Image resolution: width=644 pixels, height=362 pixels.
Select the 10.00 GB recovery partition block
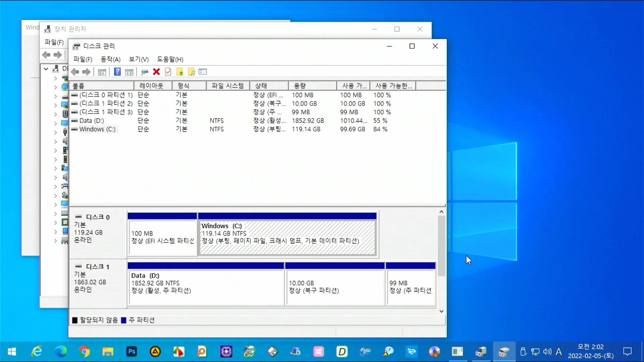(335, 284)
